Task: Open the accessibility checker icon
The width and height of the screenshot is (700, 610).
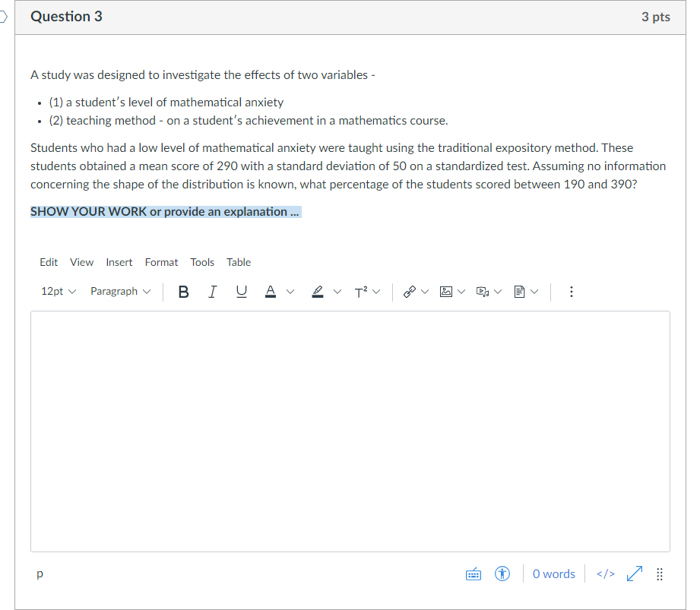Action: point(502,574)
